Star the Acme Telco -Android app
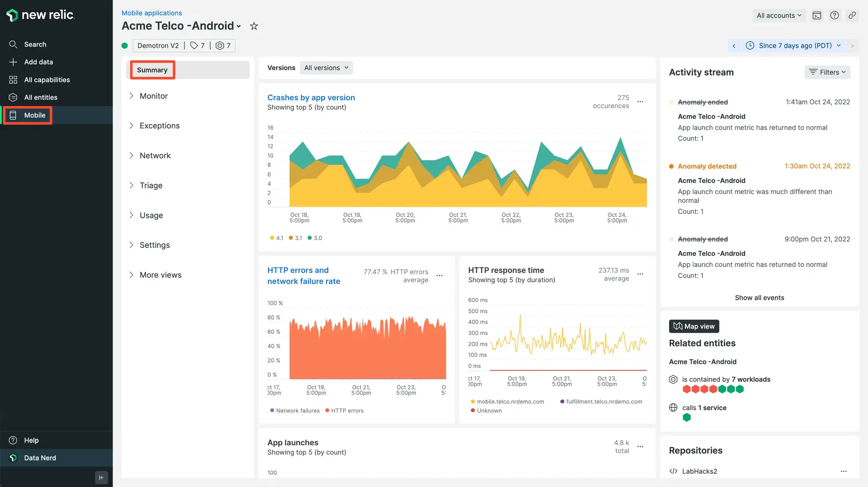Screen dimensions: 868x487 click(254, 26)
